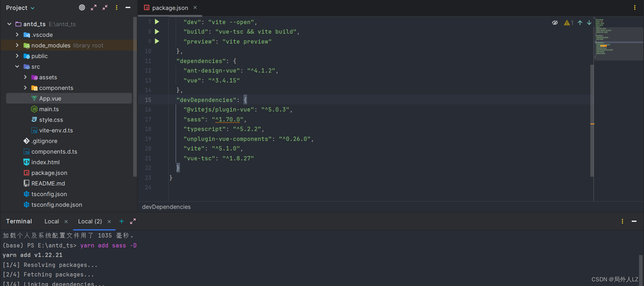Open Project view dropdown
This screenshot has height=286, width=644.
tap(20, 8)
